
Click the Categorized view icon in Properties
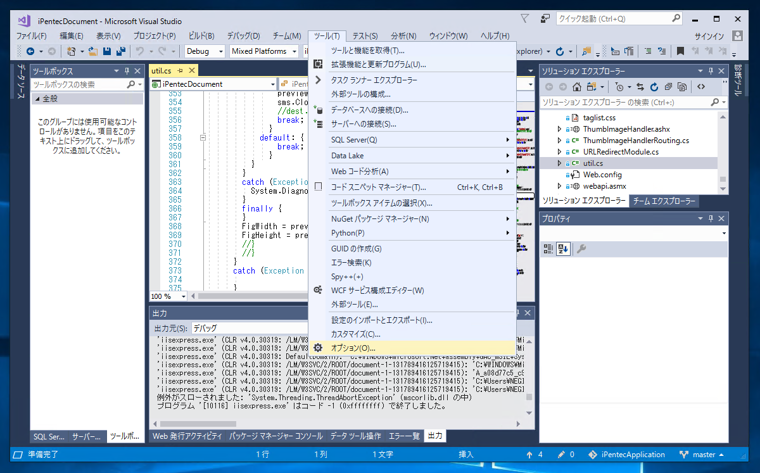click(548, 249)
